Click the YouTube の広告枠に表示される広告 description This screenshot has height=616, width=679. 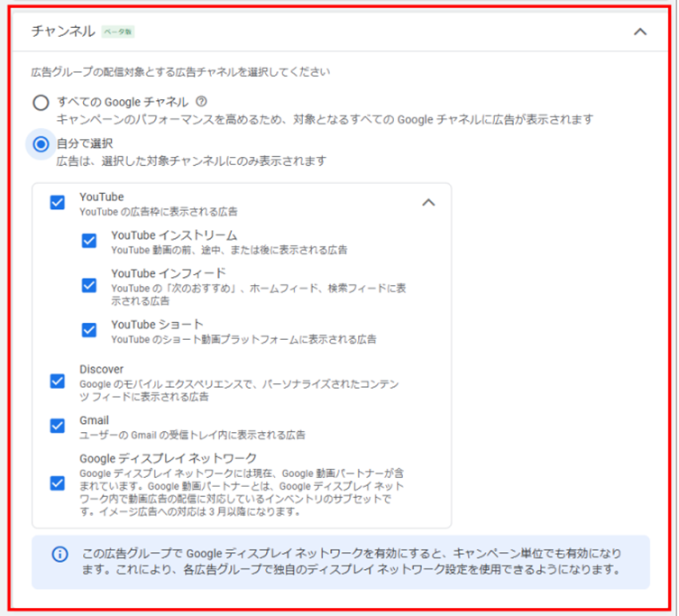point(159,212)
